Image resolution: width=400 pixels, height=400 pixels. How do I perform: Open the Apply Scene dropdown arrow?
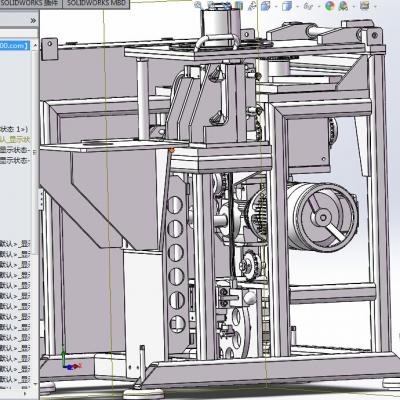(354, 6)
